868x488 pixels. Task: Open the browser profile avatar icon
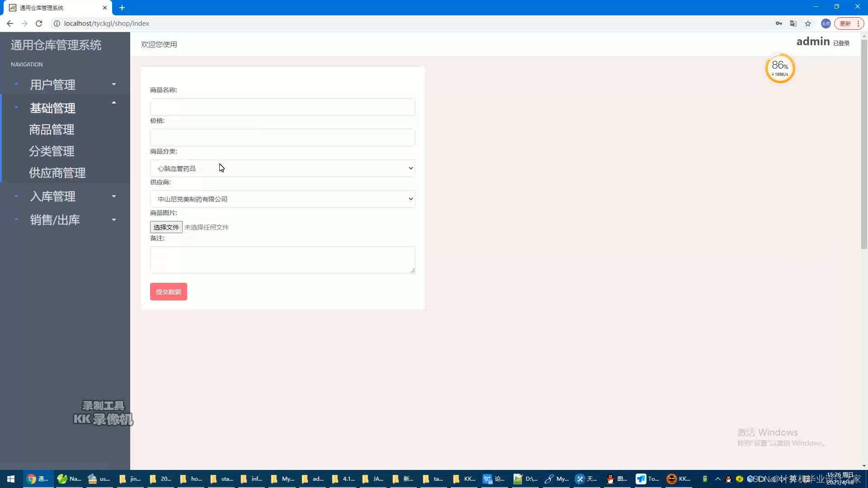(x=826, y=23)
